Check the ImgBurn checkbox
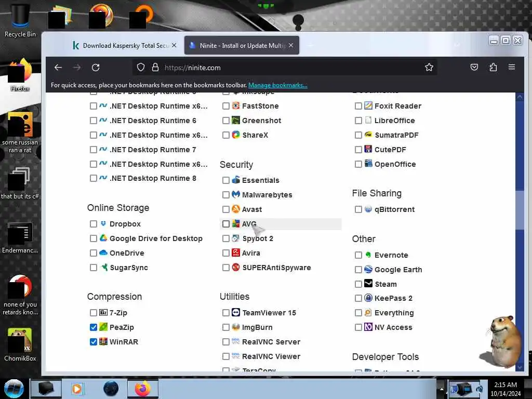Image resolution: width=532 pixels, height=399 pixels. [x=225, y=327]
